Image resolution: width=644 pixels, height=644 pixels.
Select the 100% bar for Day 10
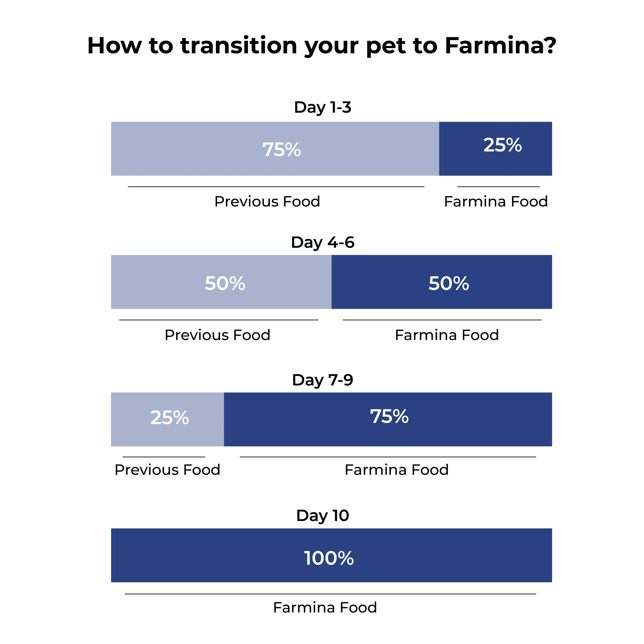(331, 555)
